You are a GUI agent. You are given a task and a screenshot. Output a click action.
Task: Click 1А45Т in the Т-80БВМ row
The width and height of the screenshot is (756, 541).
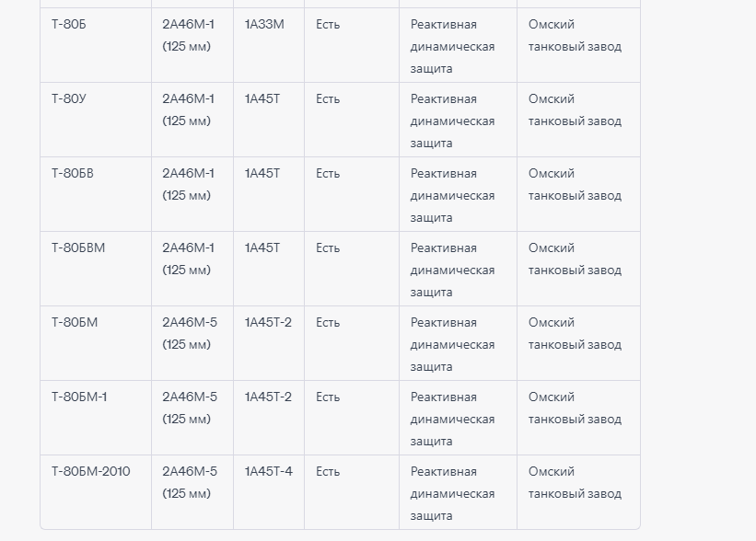[x=262, y=248]
